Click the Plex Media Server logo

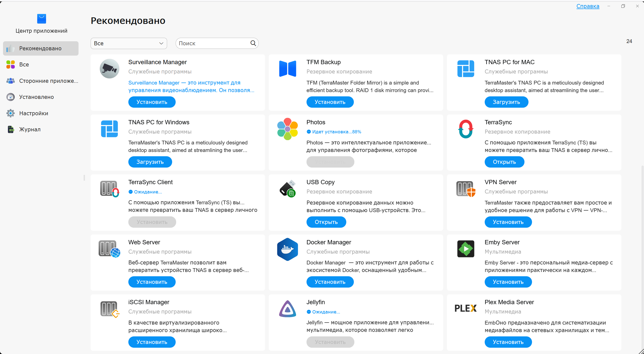[465, 308]
